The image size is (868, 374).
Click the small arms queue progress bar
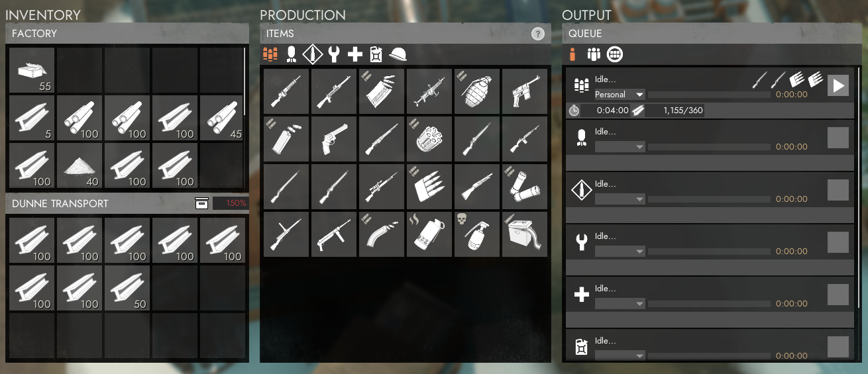click(x=709, y=95)
